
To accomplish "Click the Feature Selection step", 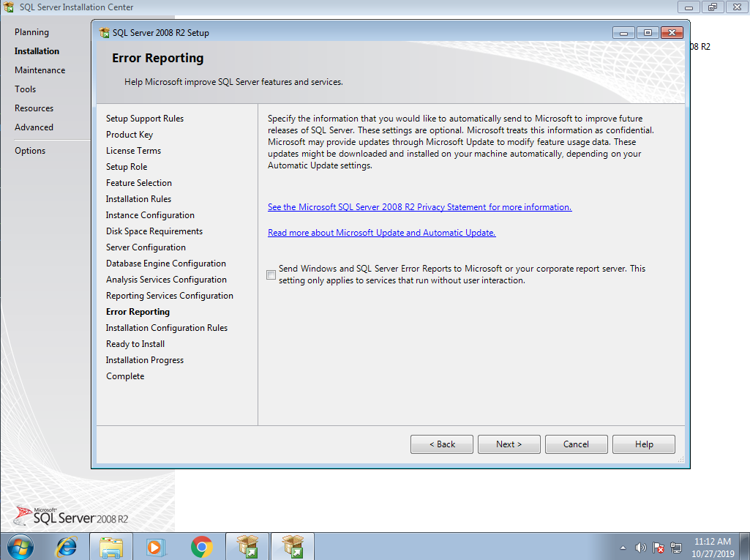I will coord(139,183).
